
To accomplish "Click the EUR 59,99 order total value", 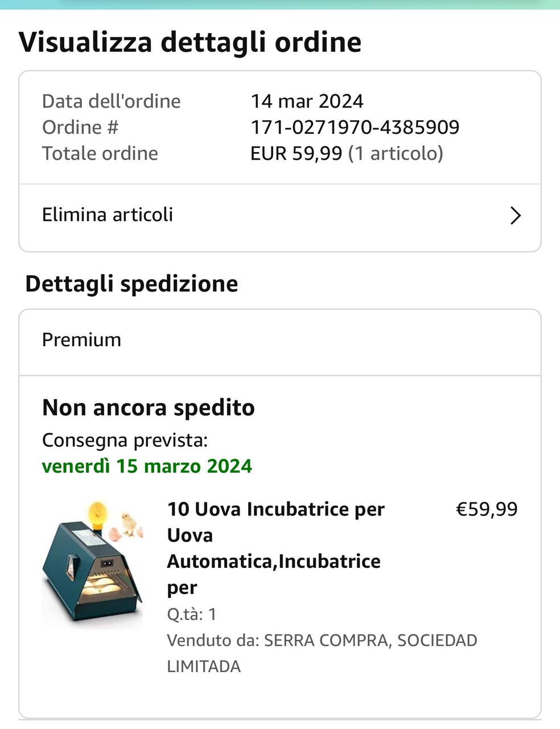I will pos(296,153).
